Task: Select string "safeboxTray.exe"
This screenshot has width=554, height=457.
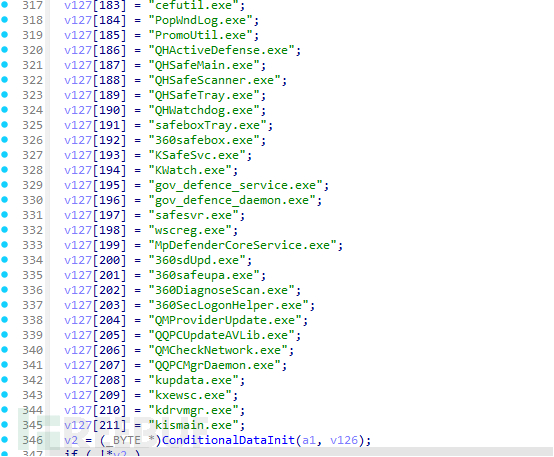Action: [x=207, y=125]
